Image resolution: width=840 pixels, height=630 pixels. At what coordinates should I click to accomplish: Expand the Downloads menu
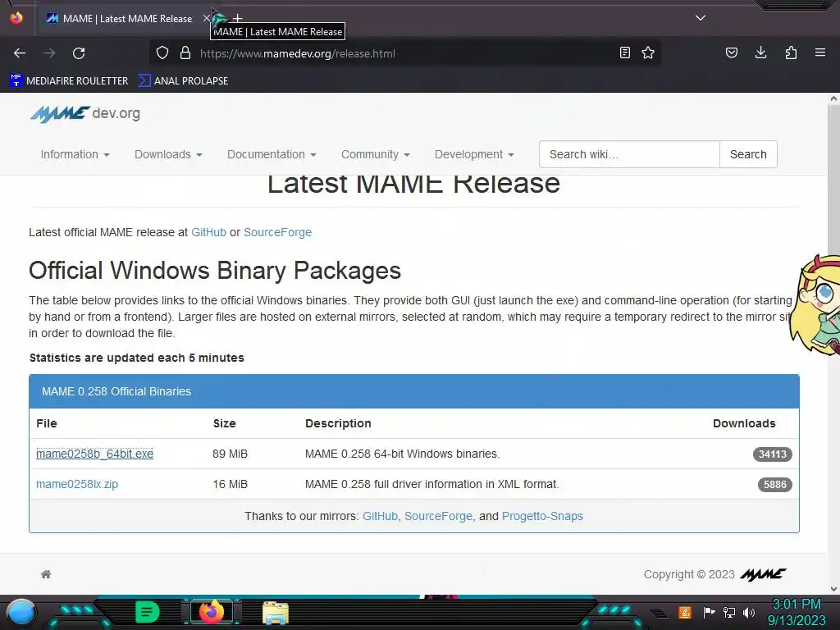click(168, 154)
